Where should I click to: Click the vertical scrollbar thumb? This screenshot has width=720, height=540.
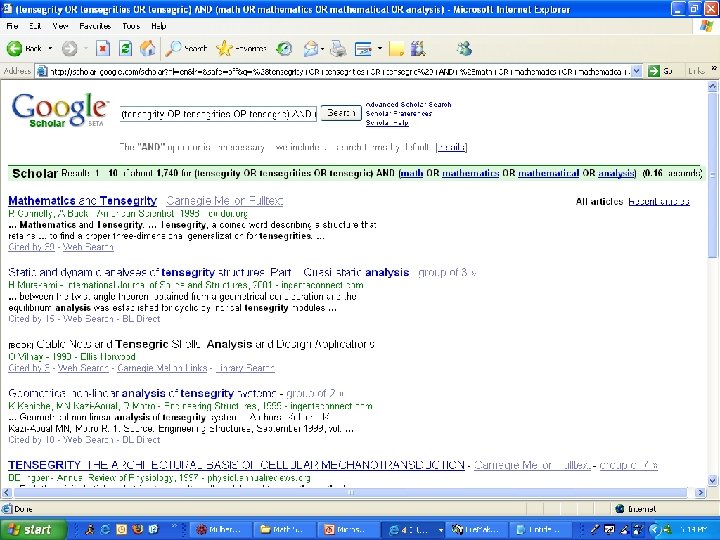(712, 176)
